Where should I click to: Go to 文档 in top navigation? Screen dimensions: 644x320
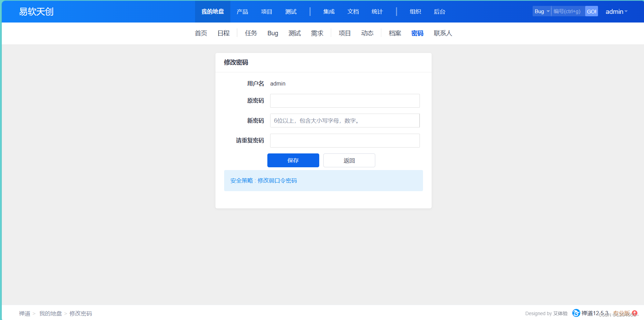coord(353,11)
